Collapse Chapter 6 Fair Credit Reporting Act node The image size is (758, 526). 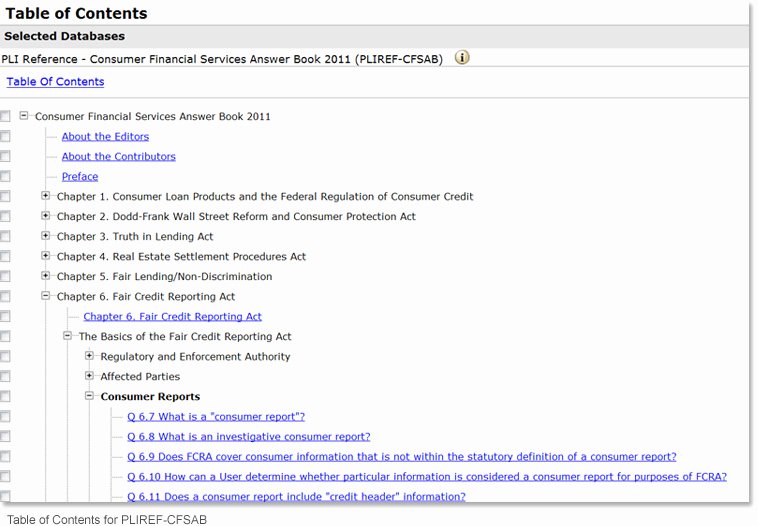tap(45, 295)
